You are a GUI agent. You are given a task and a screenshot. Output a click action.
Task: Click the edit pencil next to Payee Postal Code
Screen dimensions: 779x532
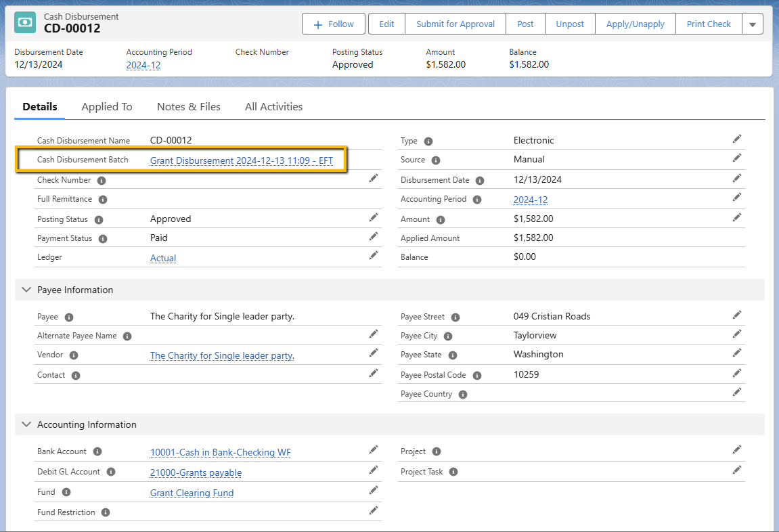pyautogui.click(x=737, y=373)
